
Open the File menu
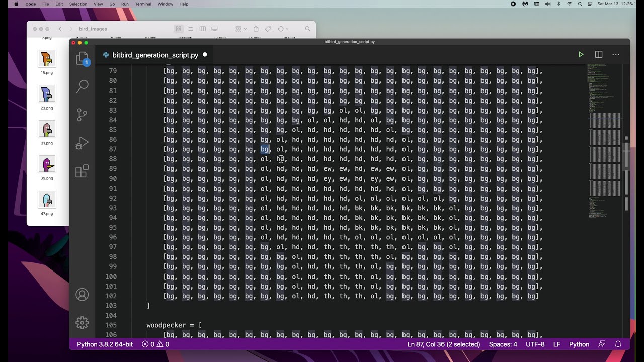pos(46,4)
